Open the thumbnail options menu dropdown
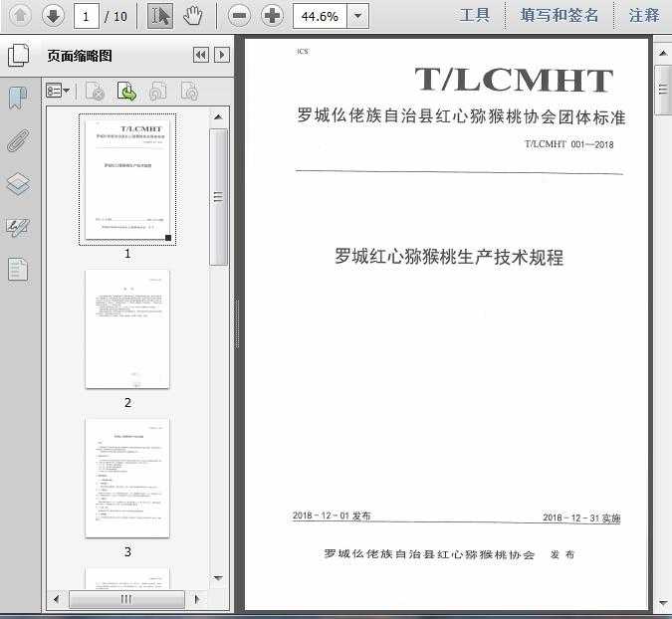The height and width of the screenshot is (619, 672). 58,91
